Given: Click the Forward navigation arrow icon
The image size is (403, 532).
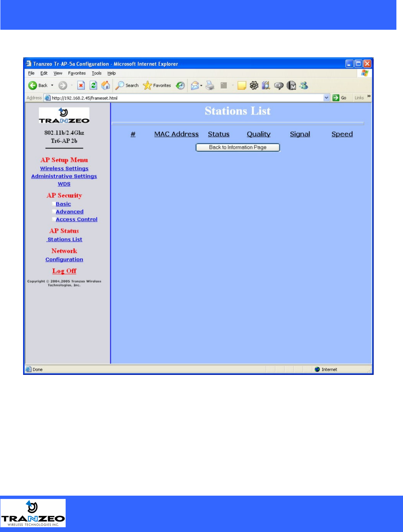Looking at the screenshot, I should tap(63, 86).
